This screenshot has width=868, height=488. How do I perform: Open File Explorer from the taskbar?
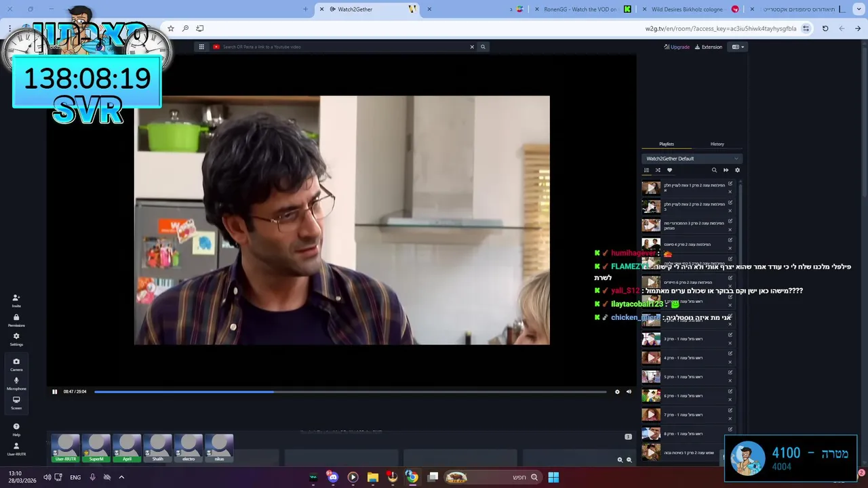372,477
